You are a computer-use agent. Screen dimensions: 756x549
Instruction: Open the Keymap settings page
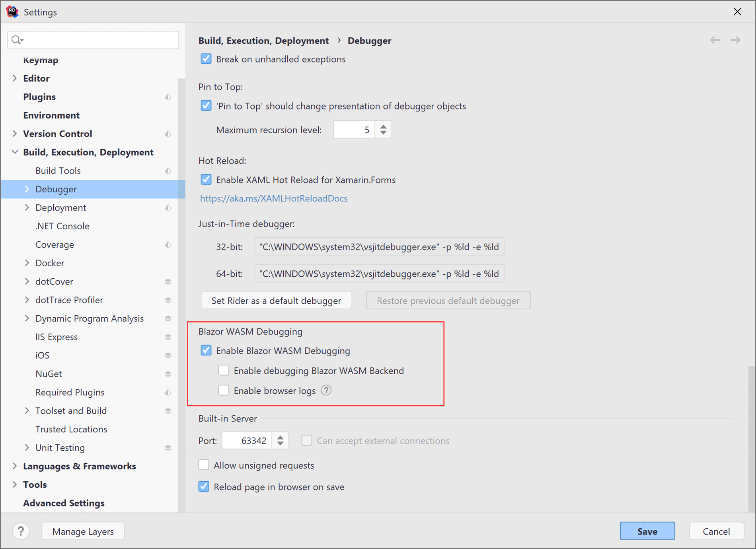(41, 60)
